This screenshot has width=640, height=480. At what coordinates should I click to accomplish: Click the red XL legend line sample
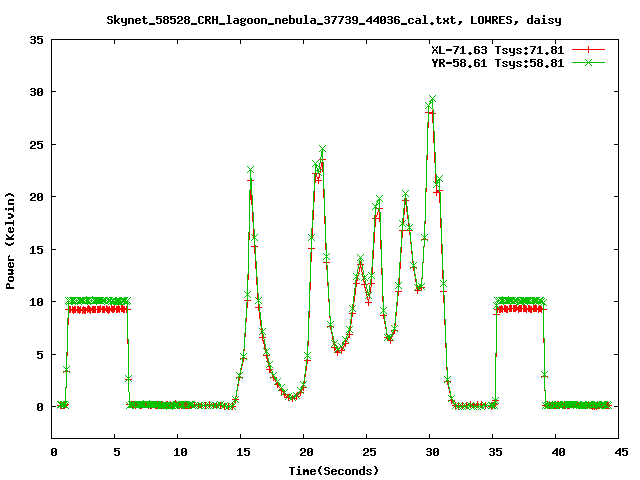pyautogui.click(x=588, y=50)
